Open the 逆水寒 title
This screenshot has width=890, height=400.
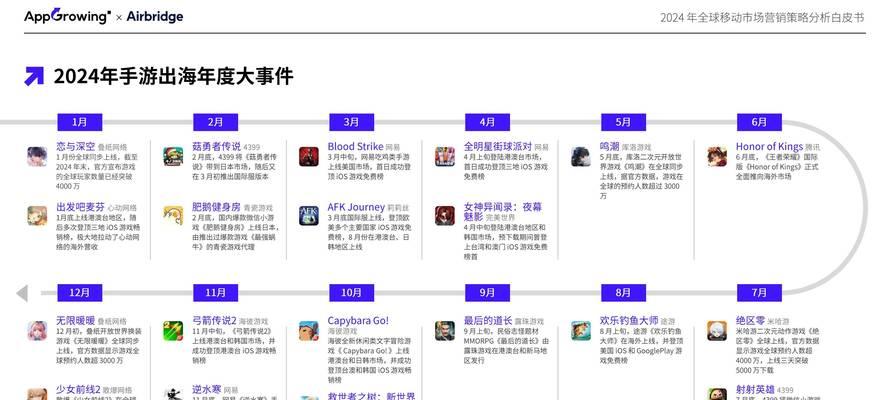pyautogui.click(x=206, y=389)
